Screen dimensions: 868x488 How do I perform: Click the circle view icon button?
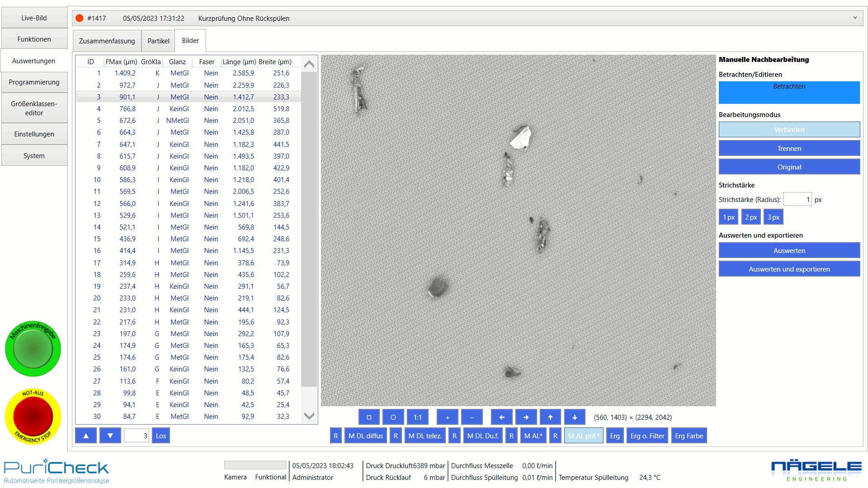coord(393,417)
